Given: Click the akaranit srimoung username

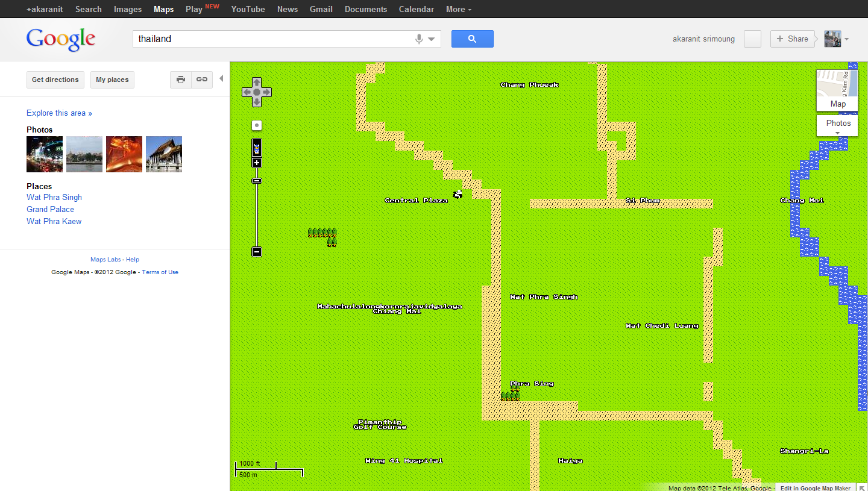Looking at the screenshot, I should 703,39.
